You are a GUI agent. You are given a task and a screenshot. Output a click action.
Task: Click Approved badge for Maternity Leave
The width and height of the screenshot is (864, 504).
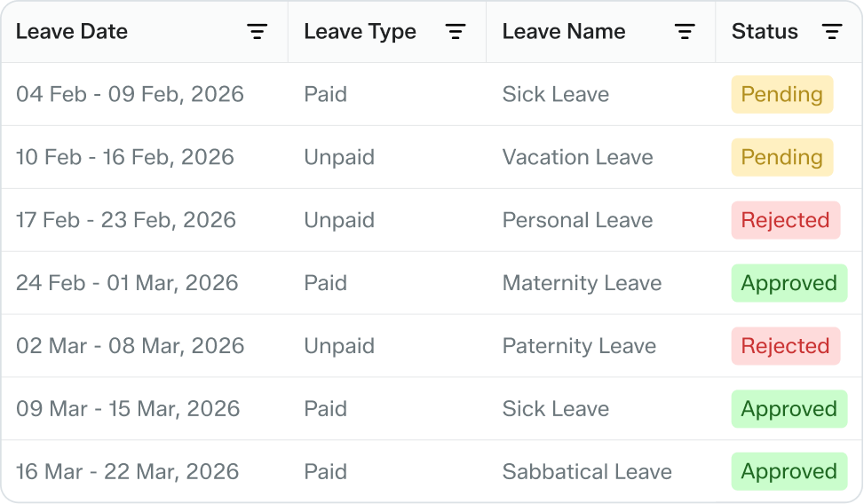789,283
